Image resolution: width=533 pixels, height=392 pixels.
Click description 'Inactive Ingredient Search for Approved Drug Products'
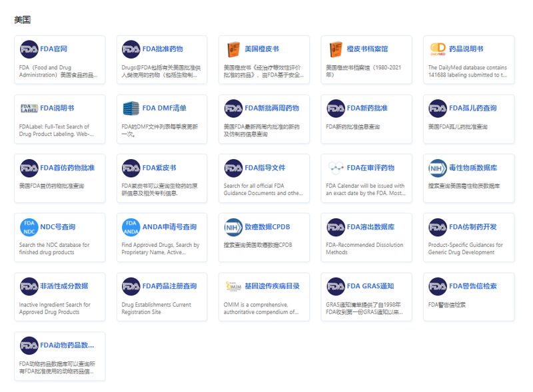coord(55,308)
